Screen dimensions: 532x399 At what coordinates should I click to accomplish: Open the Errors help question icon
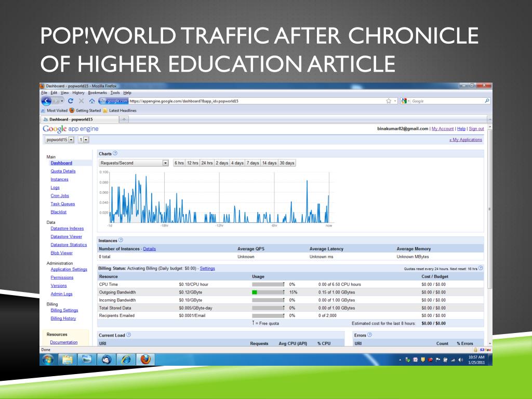pos(369,335)
